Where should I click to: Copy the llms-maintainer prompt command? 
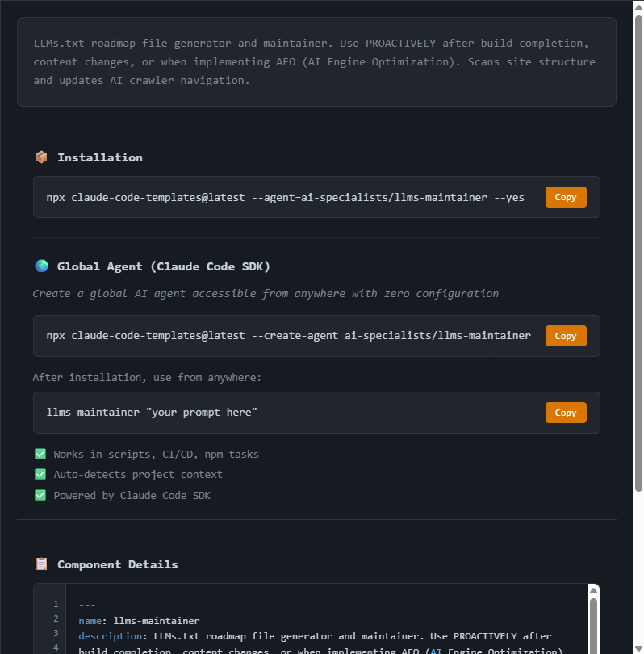click(566, 413)
